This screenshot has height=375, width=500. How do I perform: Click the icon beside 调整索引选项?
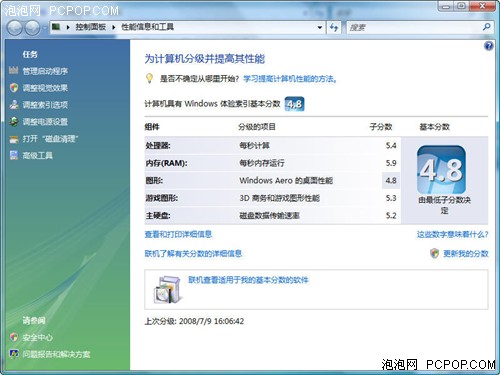click(x=14, y=104)
